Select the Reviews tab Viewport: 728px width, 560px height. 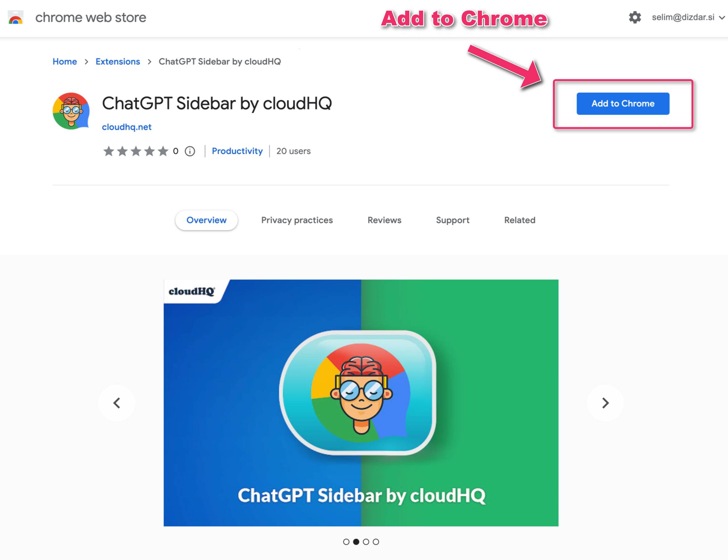point(384,220)
